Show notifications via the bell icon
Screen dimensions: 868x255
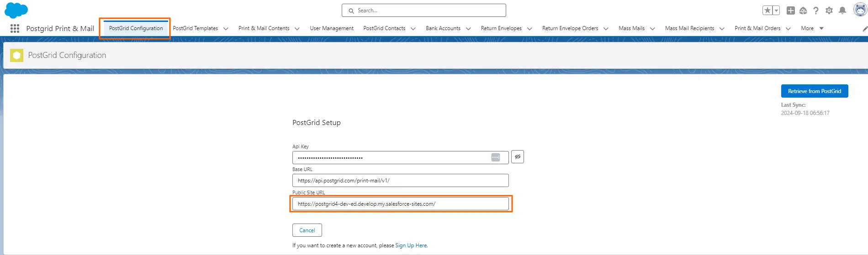tap(842, 10)
